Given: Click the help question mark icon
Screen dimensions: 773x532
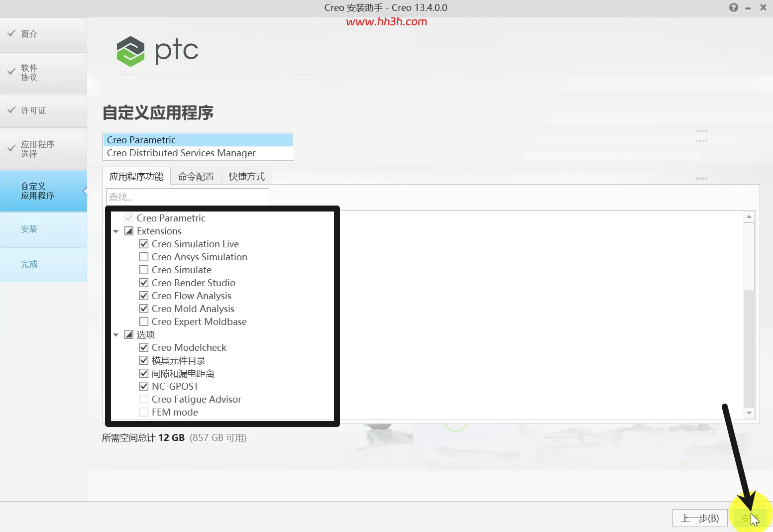Looking at the screenshot, I should (734, 7).
